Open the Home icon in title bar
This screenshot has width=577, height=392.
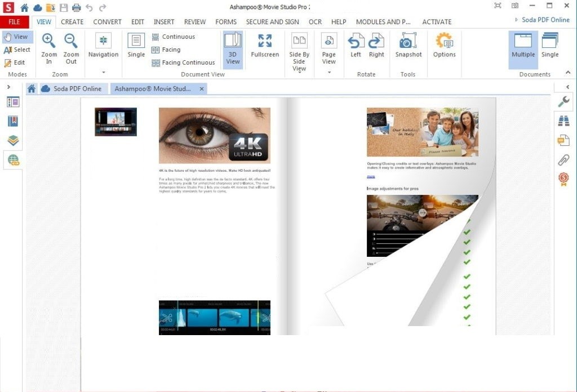[x=25, y=7]
